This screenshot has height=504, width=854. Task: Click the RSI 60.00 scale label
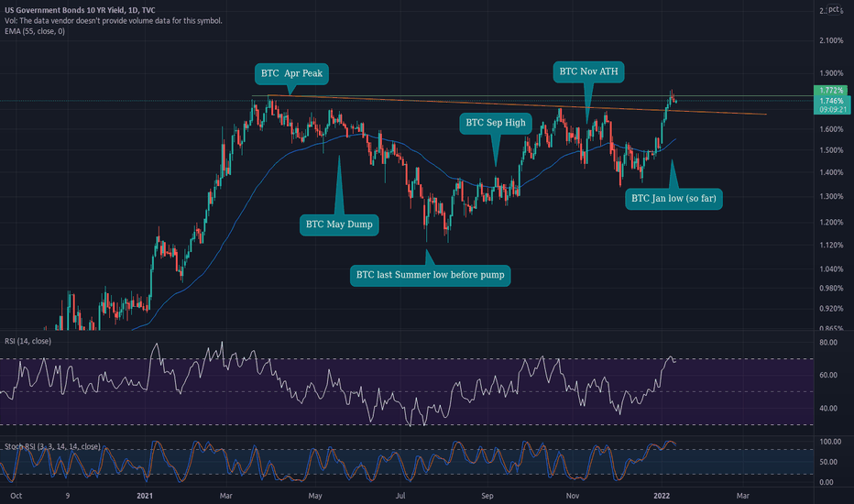pyautogui.click(x=828, y=376)
